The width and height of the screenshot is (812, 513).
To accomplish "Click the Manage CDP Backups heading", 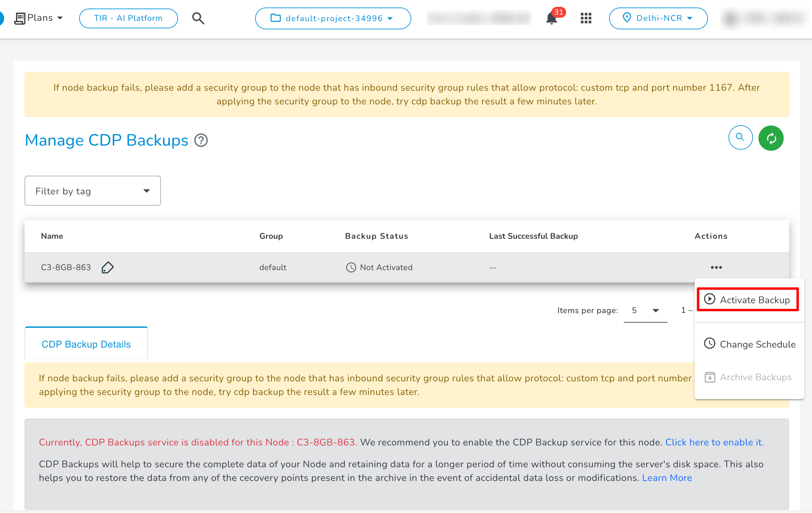I will pyautogui.click(x=107, y=140).
